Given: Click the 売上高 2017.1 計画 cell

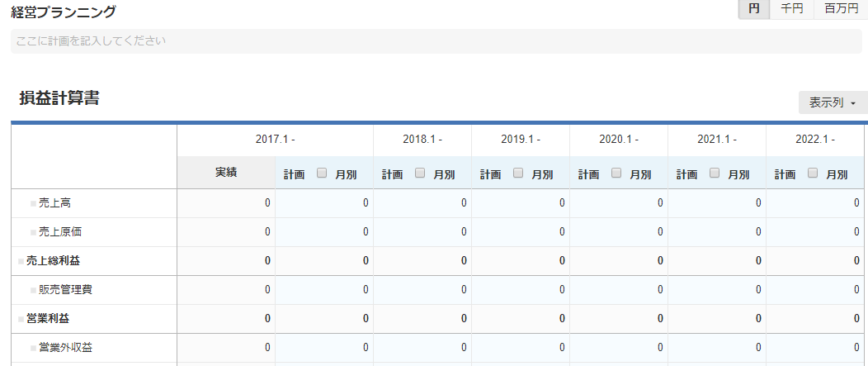Looking at the screenshot, I should point(324,203).
